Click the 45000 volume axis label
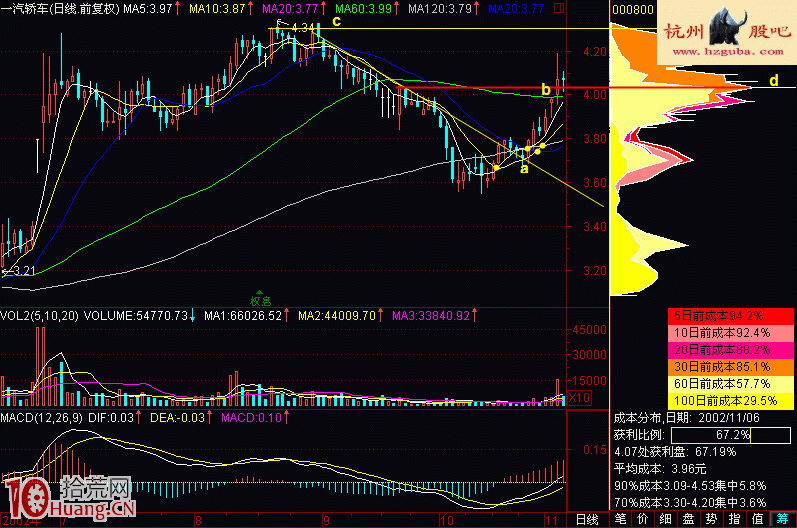This screenshot has height=528, width=797. (590, 330)
